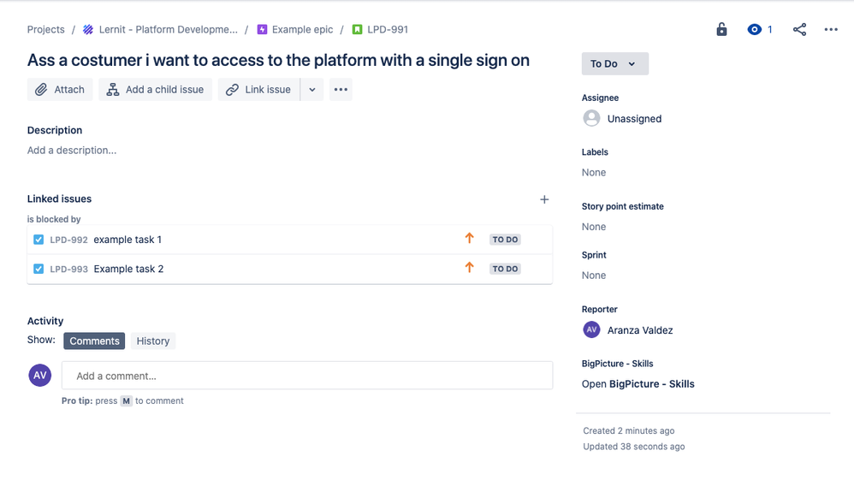Click the Add a comment field
This screenshot has height=504, width=854.
[x=307, y=376]
